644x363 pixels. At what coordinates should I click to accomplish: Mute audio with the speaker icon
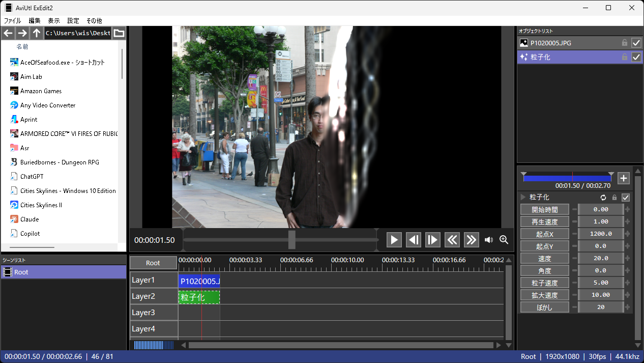click(x=489, y=240)
